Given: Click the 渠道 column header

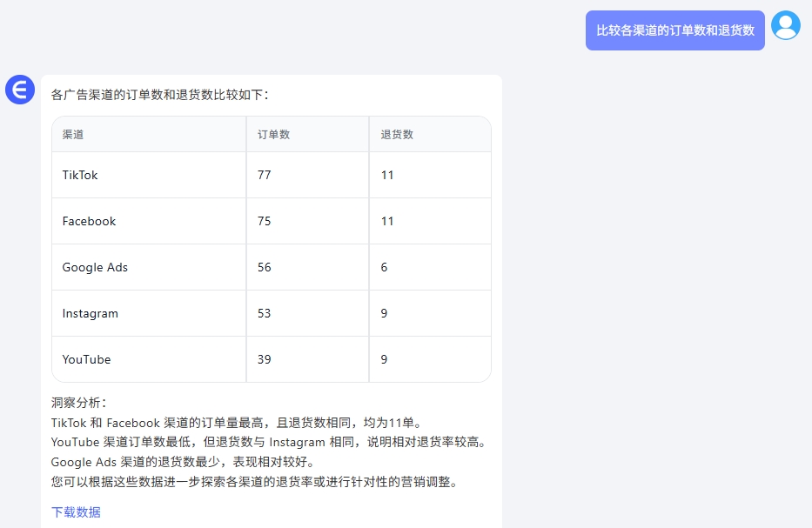Looking at the screenshot, I should pyautogui.click(x=149, y=134).
